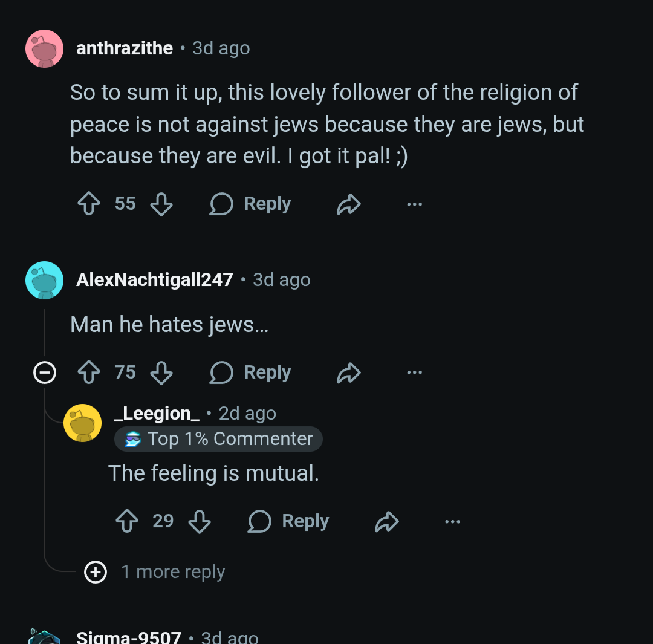This screenshot has height=644, width=653.
Task: Click AlexNachtigall247's avatar
Action: pyautogui.click(x=45, y=280)
